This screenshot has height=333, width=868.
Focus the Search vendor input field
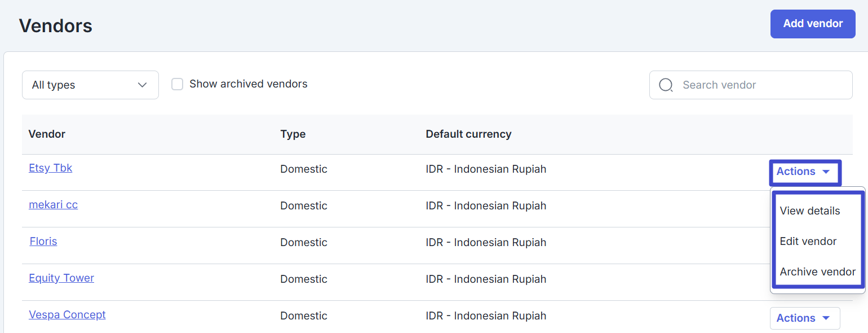761,85
